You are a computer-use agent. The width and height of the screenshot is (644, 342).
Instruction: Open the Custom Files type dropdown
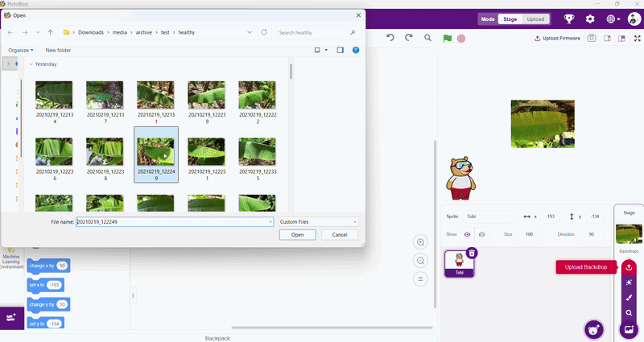point(318,222)
